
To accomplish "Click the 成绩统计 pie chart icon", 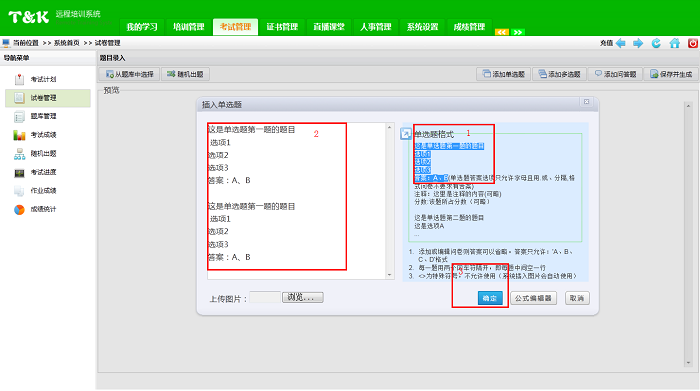I will 19,209.
